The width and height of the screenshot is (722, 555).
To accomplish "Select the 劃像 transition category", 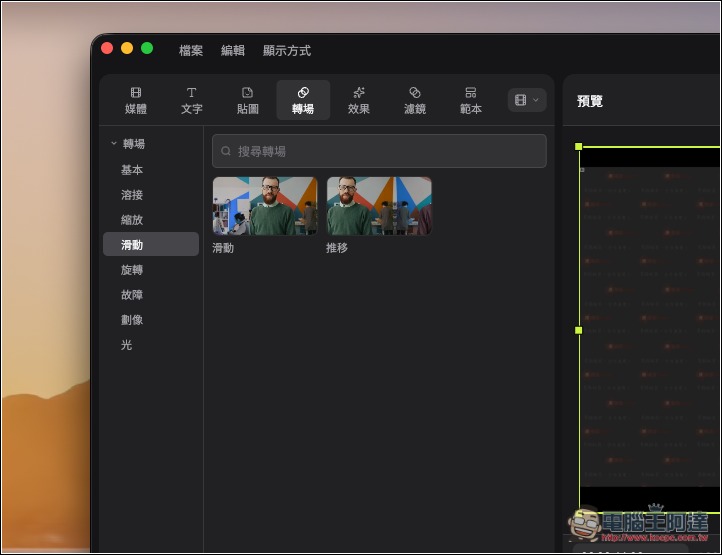I will (x=132, y=320).
